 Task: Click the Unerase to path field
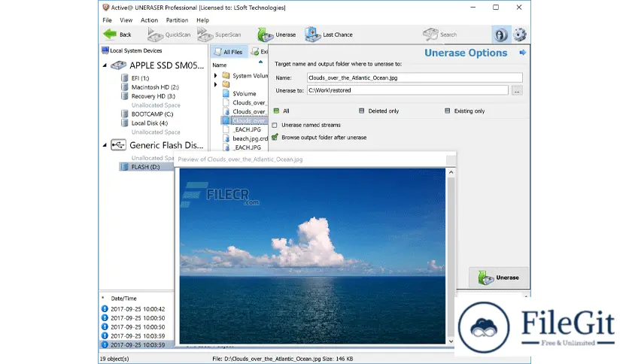(408, 90)
